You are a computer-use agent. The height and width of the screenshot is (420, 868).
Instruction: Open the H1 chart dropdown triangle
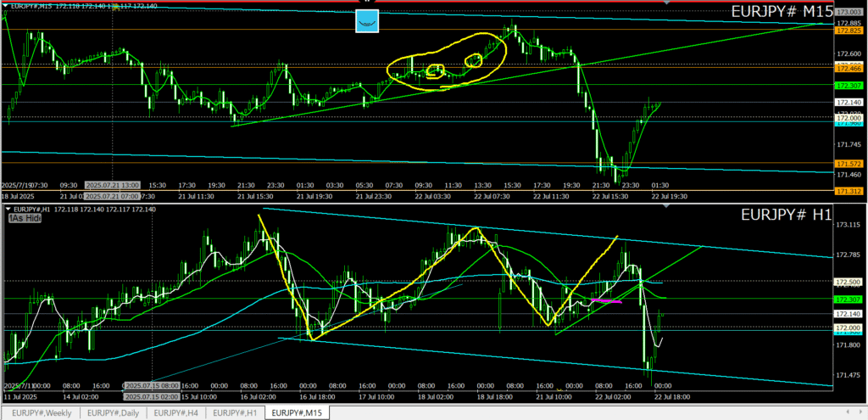[8, 208]
